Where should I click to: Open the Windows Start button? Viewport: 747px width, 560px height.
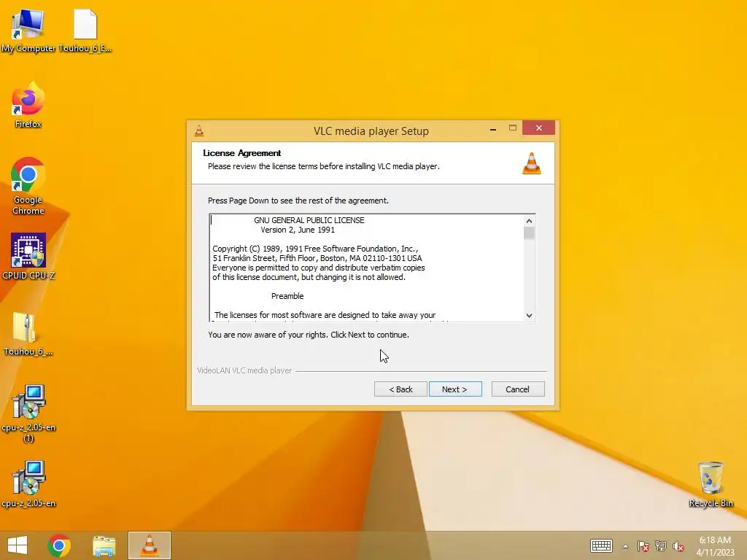18,545
